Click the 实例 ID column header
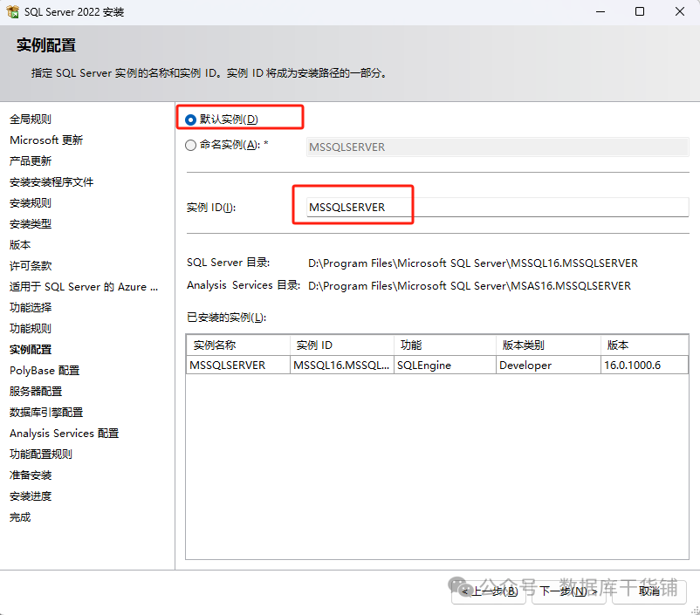700x615 pixels. coord(342,345)
